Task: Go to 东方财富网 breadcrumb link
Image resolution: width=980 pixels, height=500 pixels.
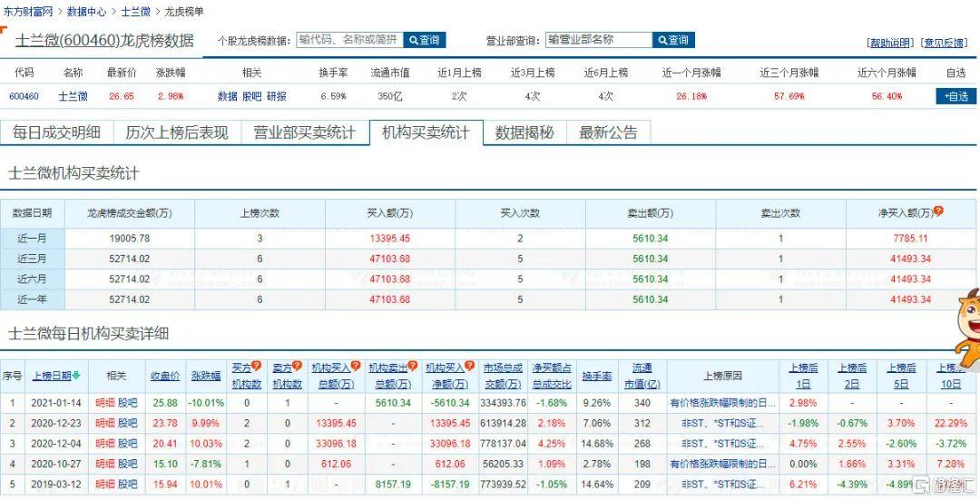Action: pos(27,11)
